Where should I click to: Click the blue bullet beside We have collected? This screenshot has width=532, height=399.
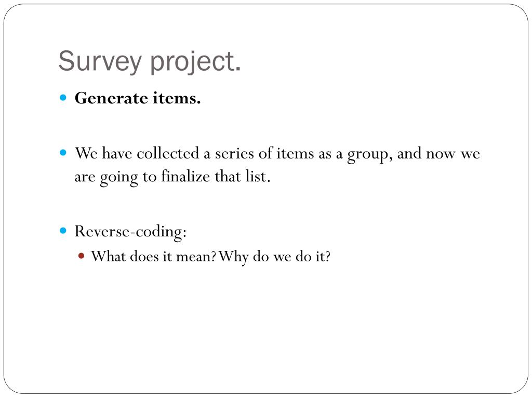63,153
